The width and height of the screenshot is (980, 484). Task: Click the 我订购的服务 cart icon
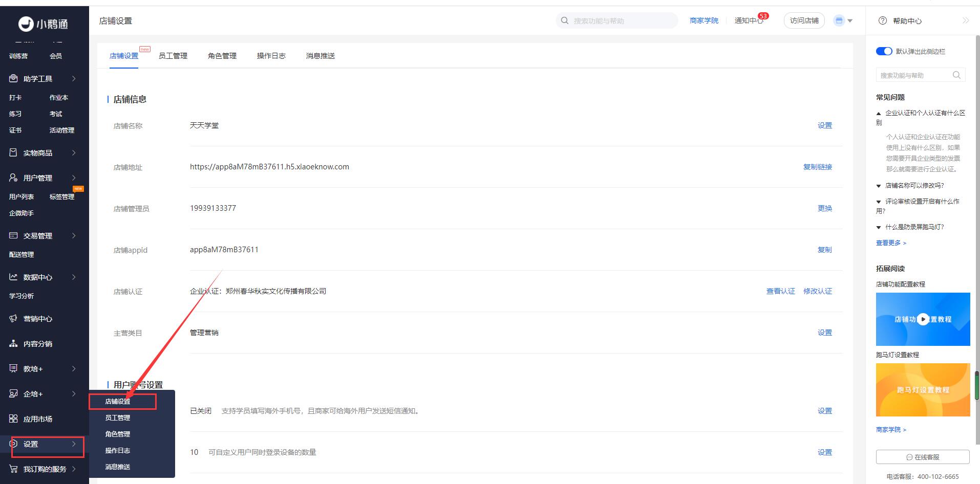[x=14, y=469]
